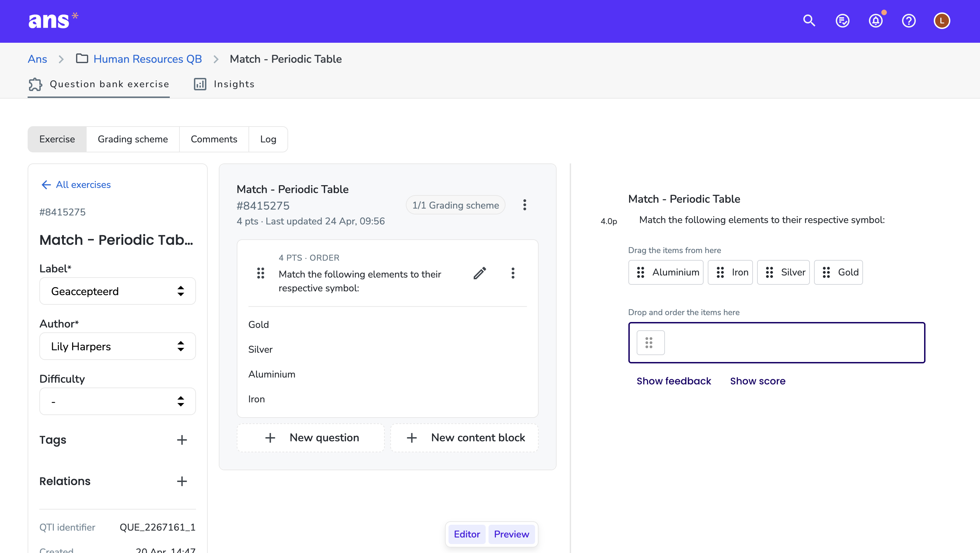Click the Silver draggable item
Viewport: 980px width, 553px height.
coord(783,272)
